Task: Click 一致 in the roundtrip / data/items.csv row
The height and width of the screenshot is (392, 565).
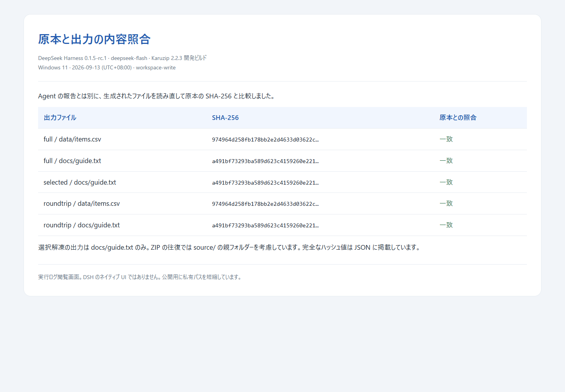Action: point(446,203)
